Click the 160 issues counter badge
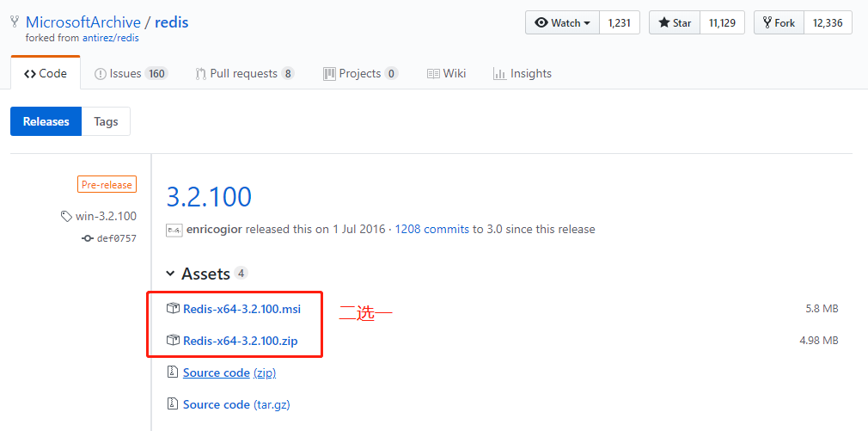Image resolution: width=868 pixels, height=431 pixels. pyautogui.click(x=156, y=74)
